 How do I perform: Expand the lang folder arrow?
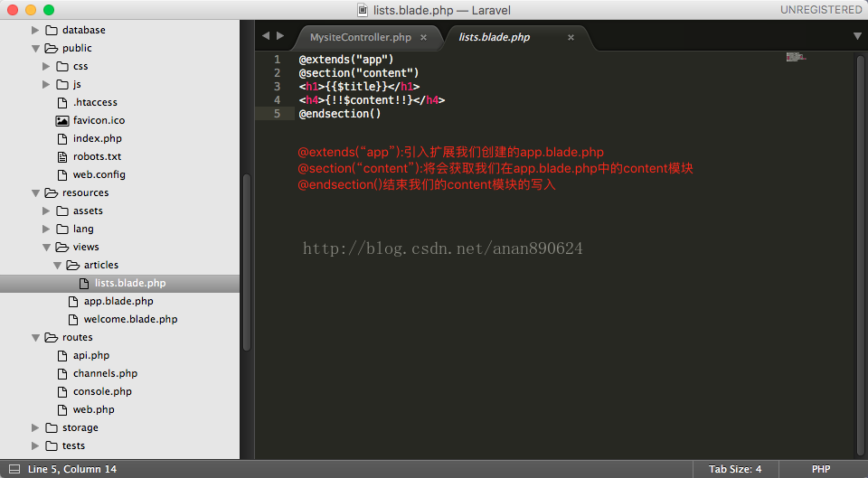point(46,229)
